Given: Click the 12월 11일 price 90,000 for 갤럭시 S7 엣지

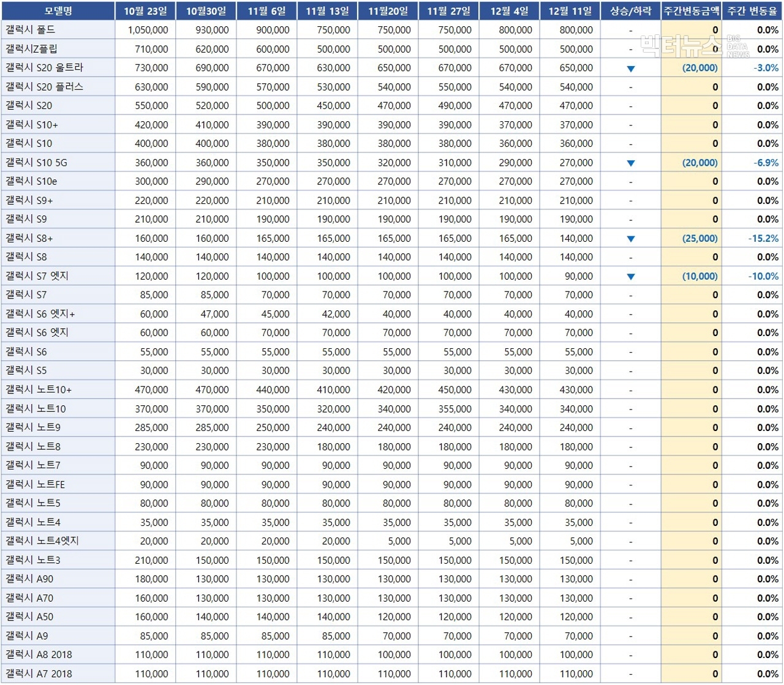Looking at the screenshot, I should [579, 277].
